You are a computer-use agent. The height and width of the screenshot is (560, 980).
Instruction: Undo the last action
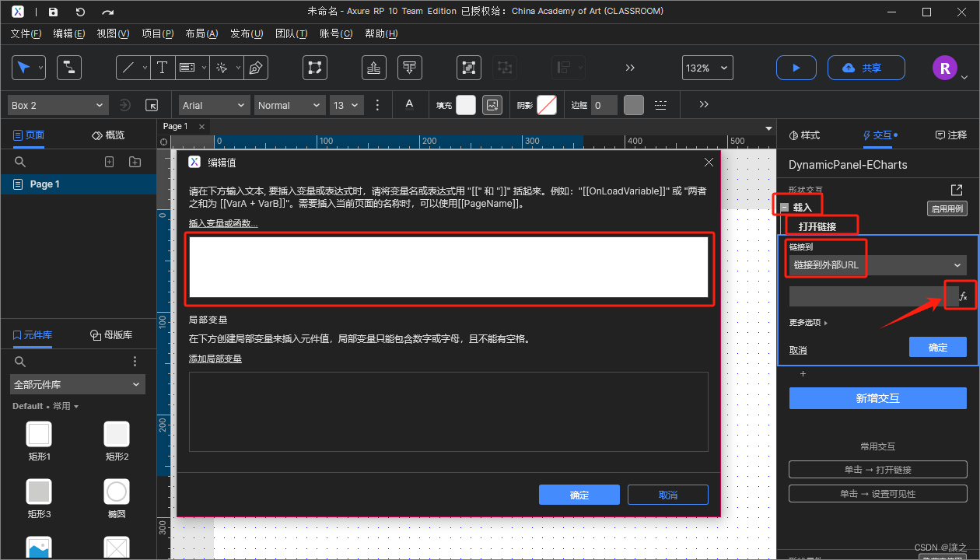pos(80,12)
